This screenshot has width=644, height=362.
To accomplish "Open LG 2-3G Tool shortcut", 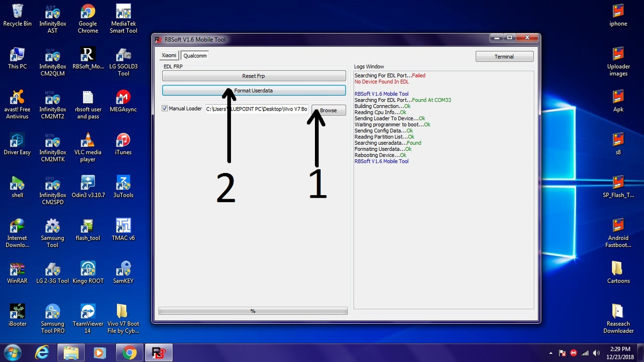I will click(x=52, y=273).
